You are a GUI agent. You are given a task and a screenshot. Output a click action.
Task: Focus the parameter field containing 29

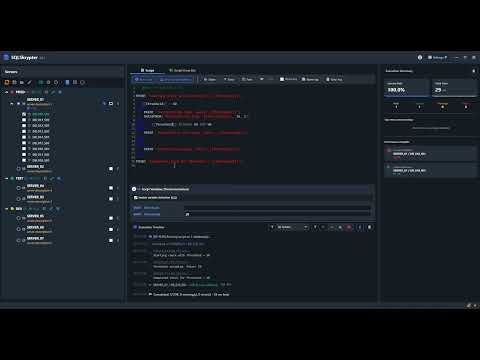pyautogui.click(x=277, y=214)
